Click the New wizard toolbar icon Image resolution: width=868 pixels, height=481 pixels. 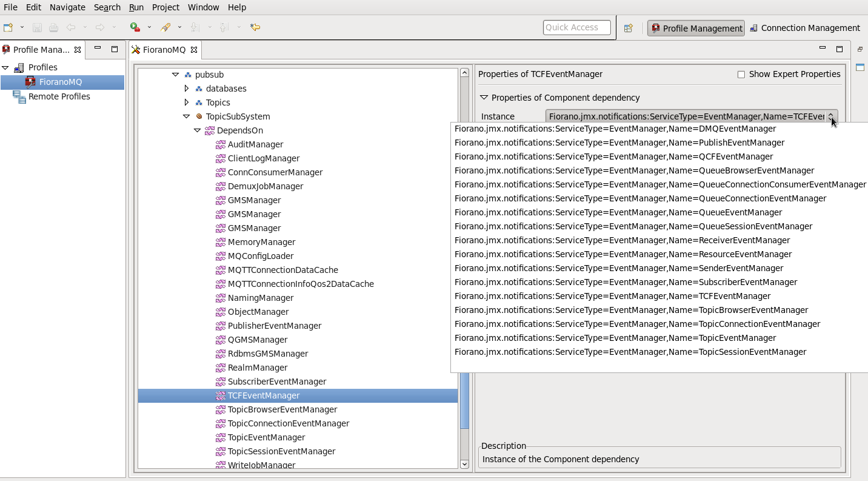coord(8,27)
